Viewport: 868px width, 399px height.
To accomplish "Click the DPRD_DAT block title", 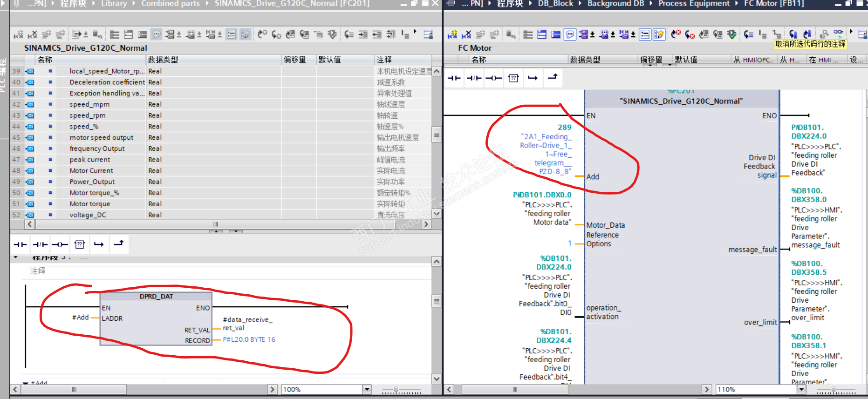I will tap(156, 297).
